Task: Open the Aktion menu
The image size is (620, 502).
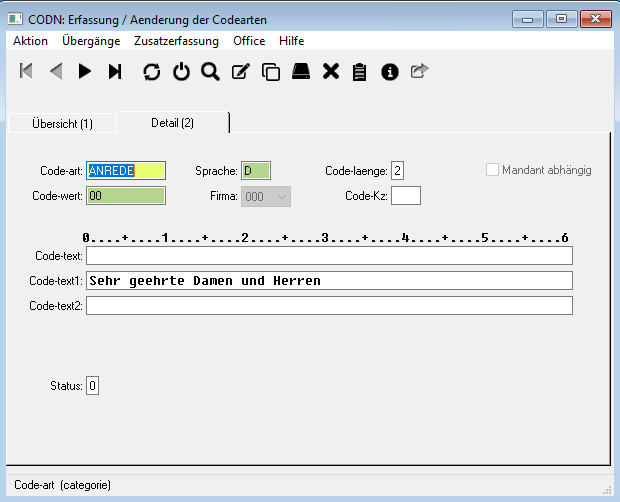Action: tap(30, 41)
